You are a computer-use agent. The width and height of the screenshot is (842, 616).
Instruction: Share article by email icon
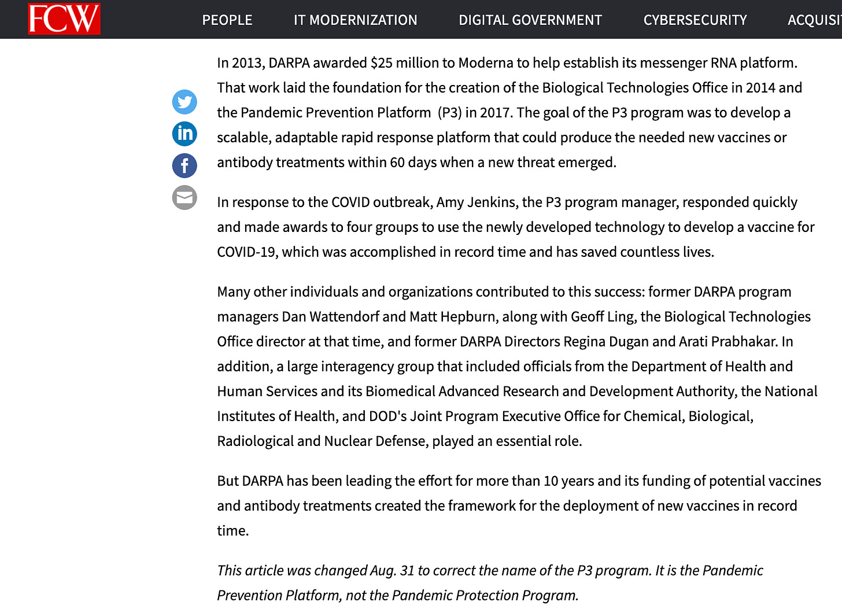click(x=184, y=197)
